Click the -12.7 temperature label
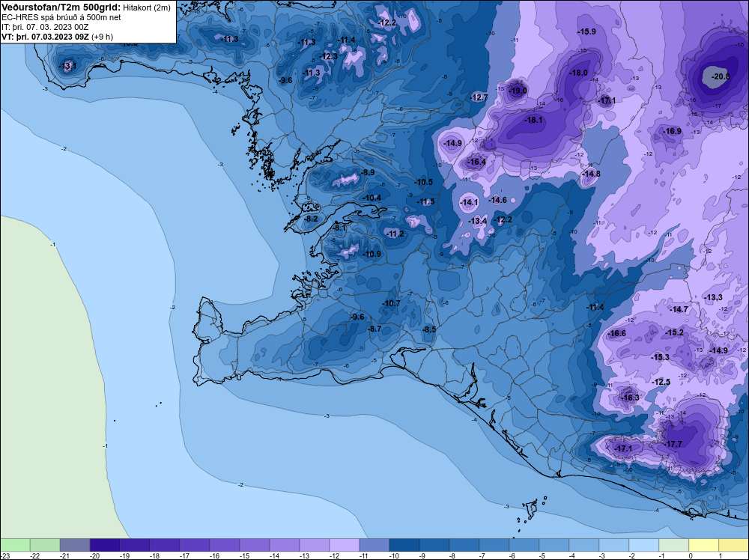 tap(479, 97)
